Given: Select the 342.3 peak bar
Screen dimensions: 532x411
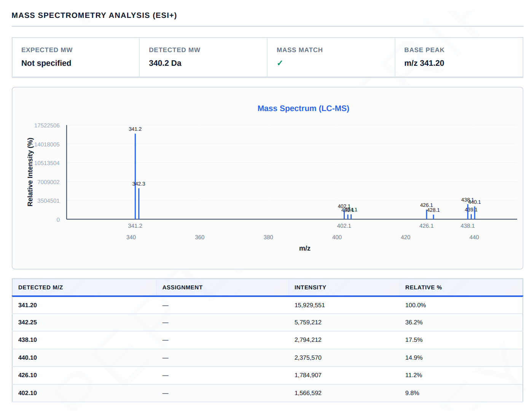Looking at the screenshot, I should pos(139,204).
